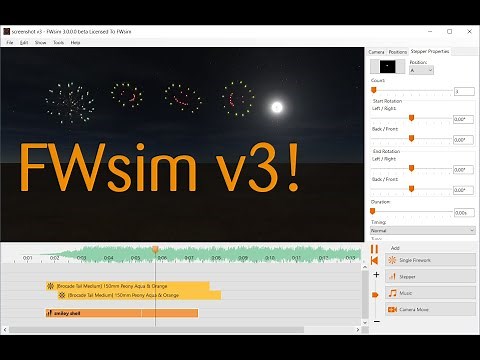The image size is (480, 360).
Task: Click the Duration value field
Action: (464, 213)
